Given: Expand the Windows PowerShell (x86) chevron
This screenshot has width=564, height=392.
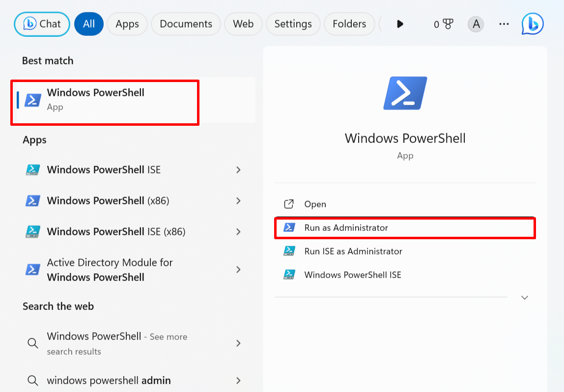Looking at the screenshot, I should (238, 201).
